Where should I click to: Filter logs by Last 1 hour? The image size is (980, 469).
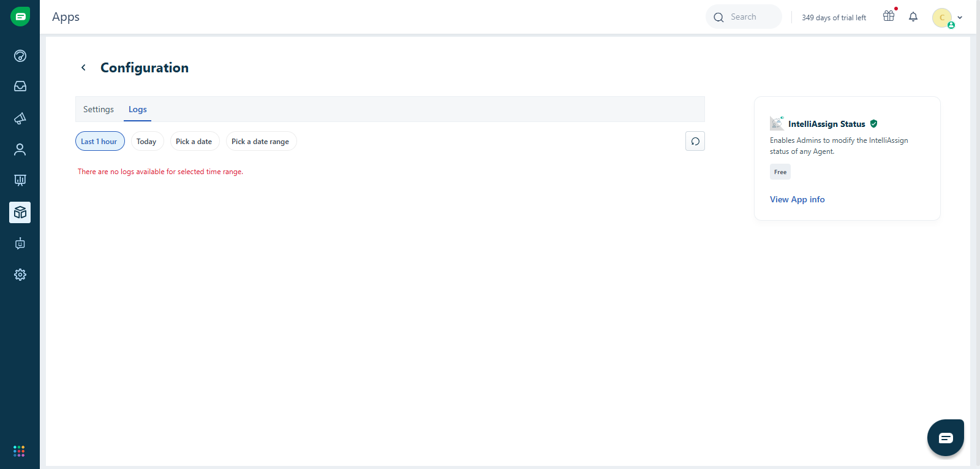click(100, 141)
